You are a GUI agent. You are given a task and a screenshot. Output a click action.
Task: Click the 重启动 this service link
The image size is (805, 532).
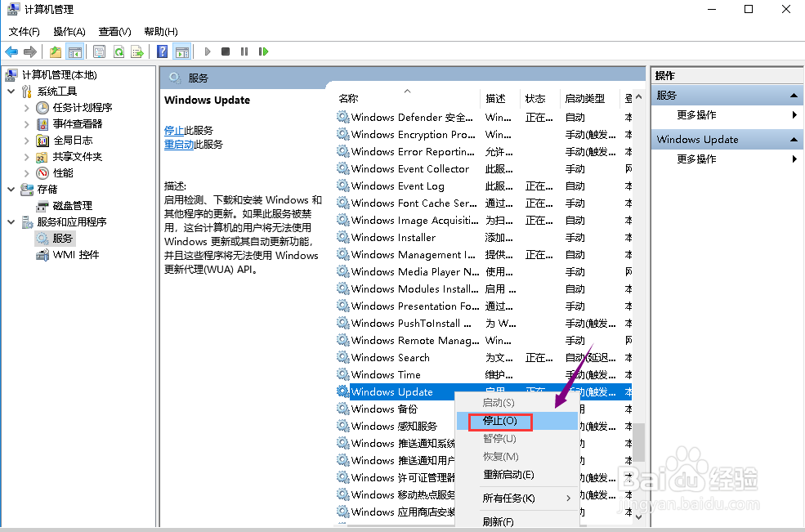(179, 145)
